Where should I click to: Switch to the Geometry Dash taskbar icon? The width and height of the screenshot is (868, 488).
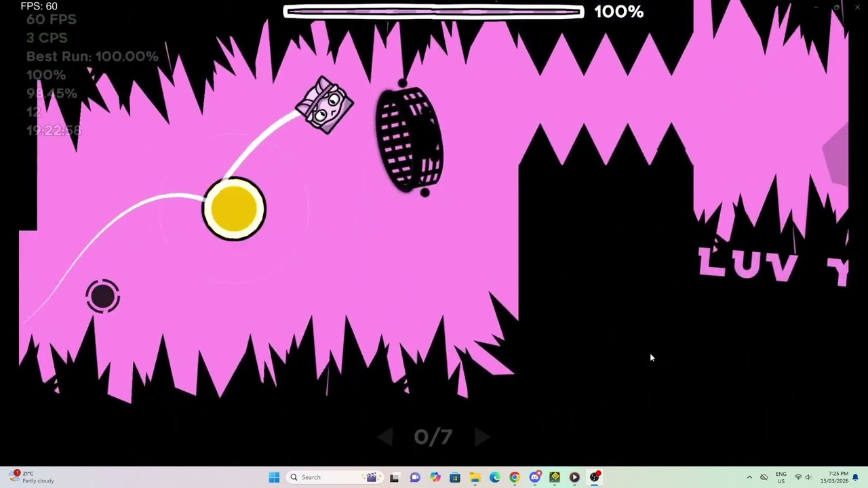pyautogui.click(x=555, y=477)
